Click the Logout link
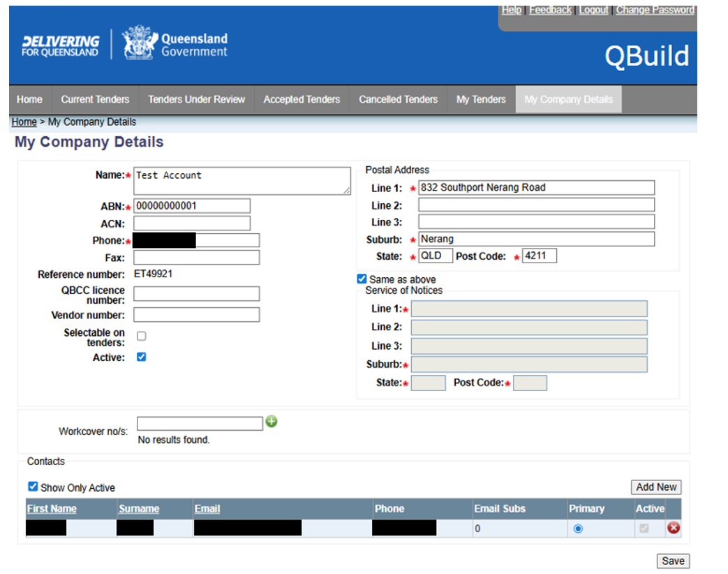 (x=593, y=10)
